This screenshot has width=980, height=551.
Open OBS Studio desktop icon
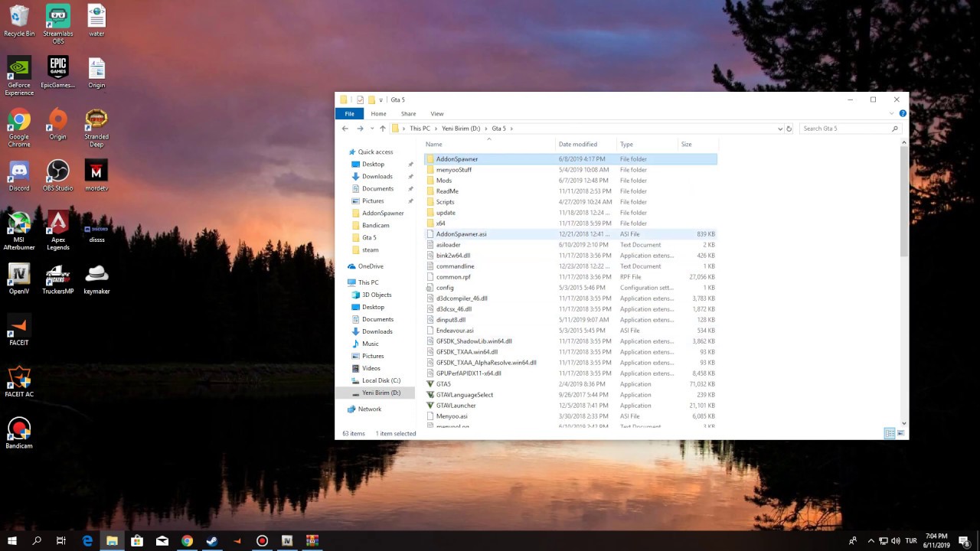tap(57, 175)
